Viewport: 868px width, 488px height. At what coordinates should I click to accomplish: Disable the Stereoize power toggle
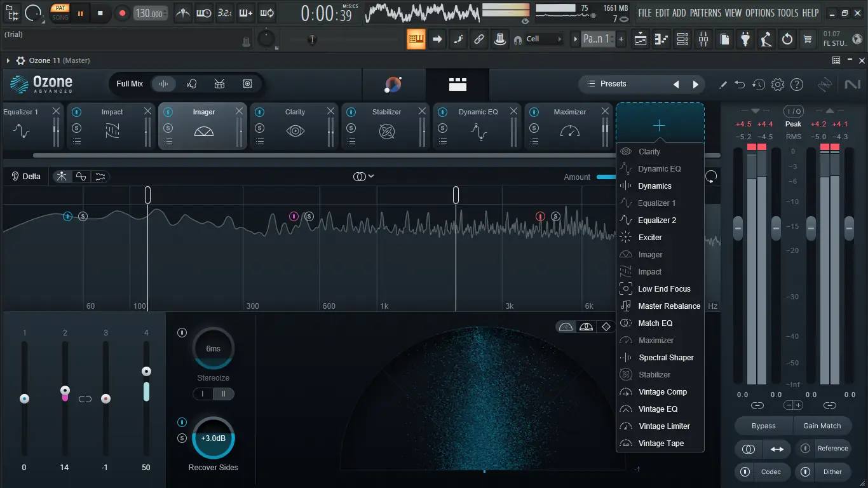pos(182,332)
